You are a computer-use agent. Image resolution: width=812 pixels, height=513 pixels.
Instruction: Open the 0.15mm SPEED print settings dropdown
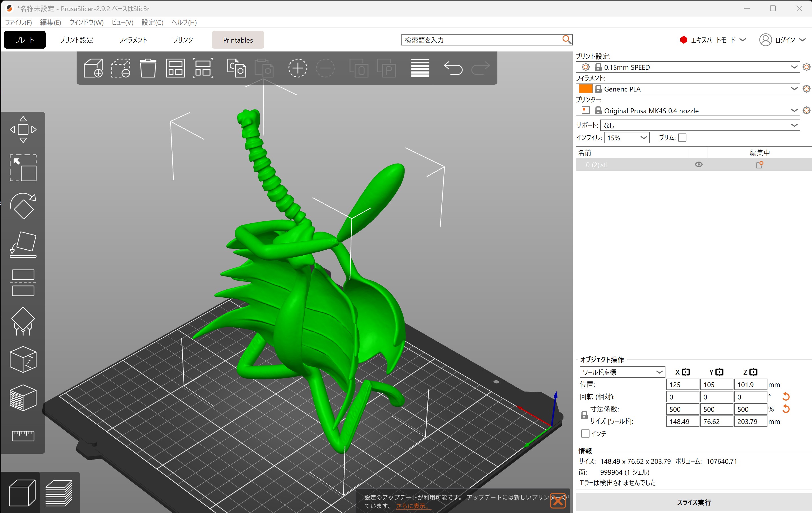[x=687, y=67]
